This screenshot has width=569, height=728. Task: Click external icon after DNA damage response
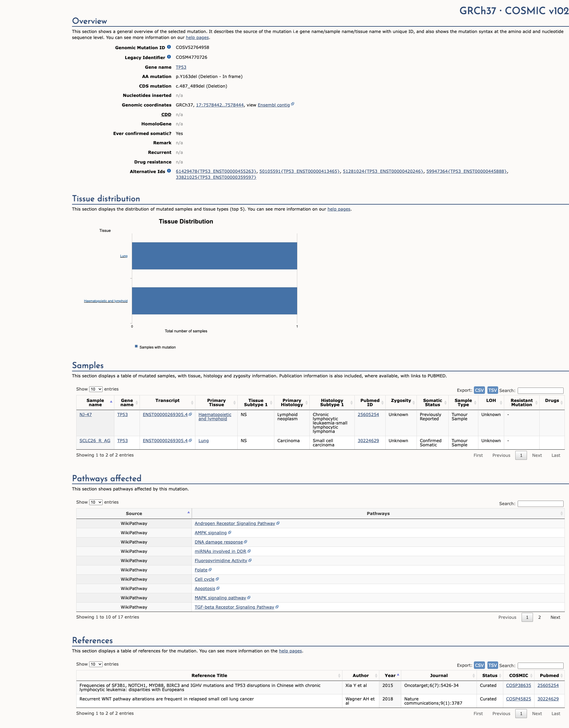[245, 542]
